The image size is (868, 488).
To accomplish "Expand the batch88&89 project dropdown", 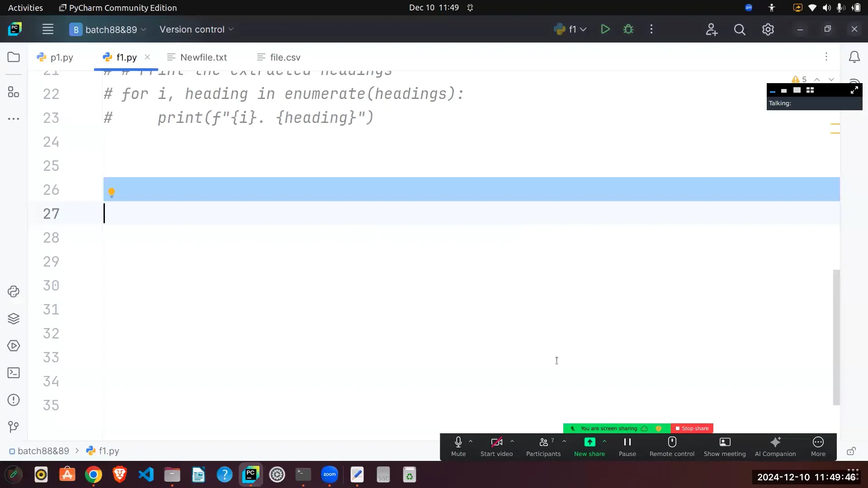I will pos(144,29).
